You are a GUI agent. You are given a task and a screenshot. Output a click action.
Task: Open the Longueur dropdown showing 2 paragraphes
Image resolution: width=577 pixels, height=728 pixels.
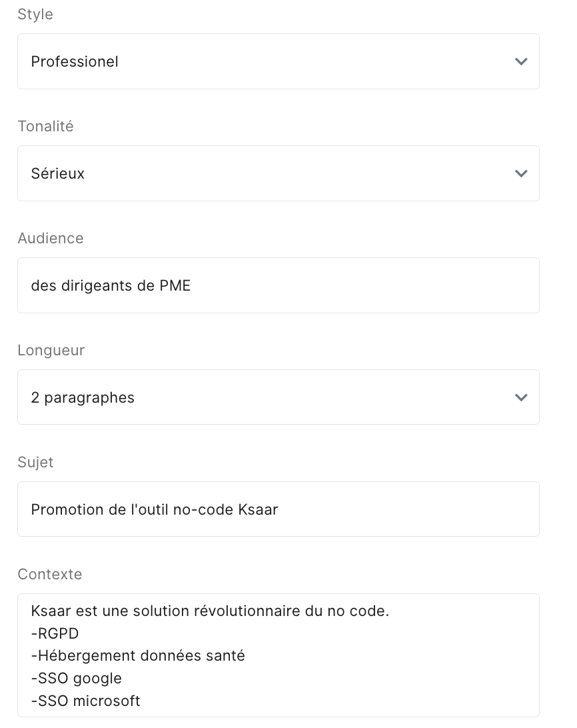[x=267, y=397]
